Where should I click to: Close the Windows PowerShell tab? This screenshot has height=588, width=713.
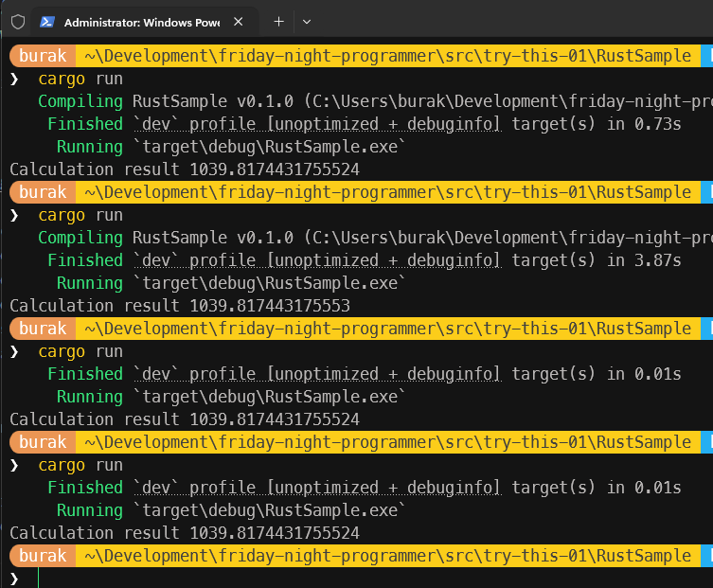[238, 21]
